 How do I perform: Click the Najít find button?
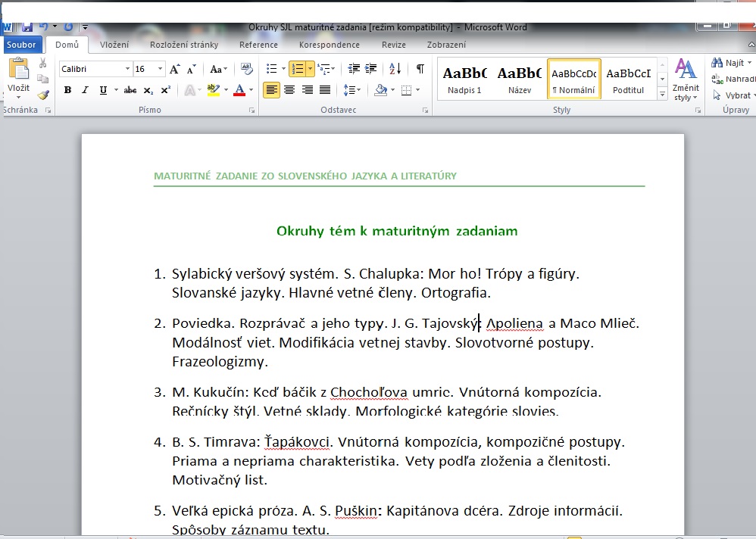(x=728, y=63)
